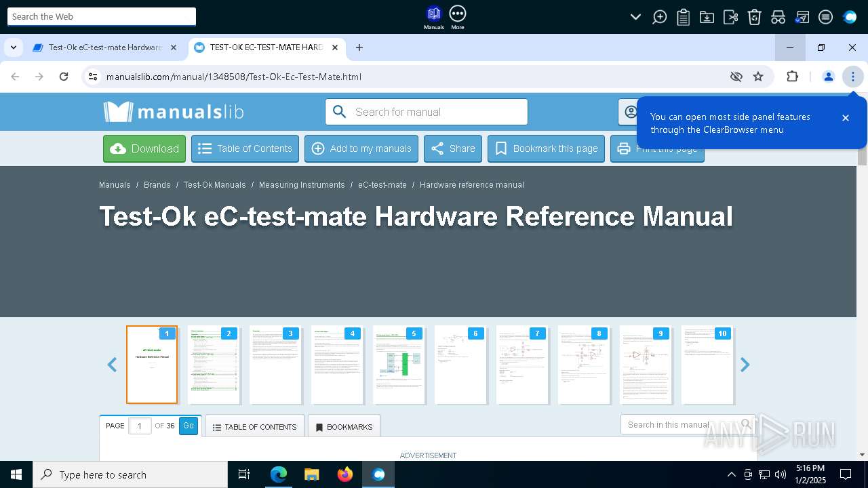Viewport: 868px width, 488px height.
Task: Click Bookmark this page button
Action: (x=546, y=148)
